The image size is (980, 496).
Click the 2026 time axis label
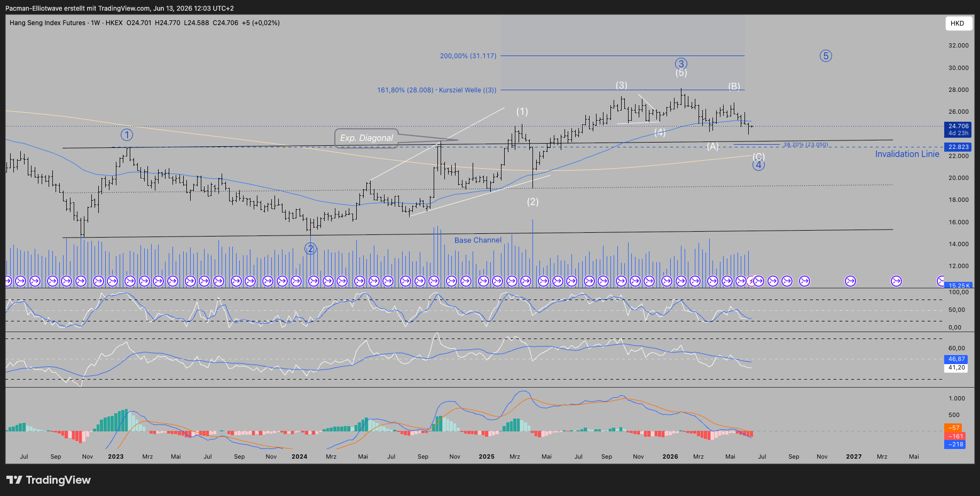click(670, 456)
